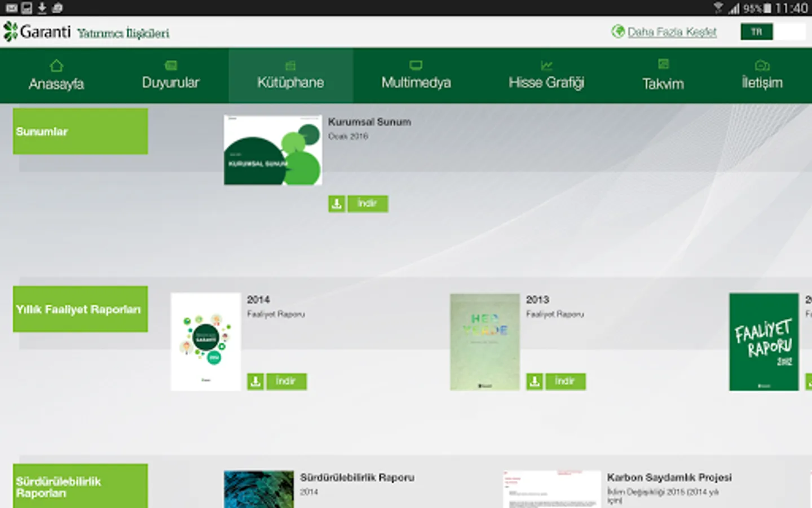Click download icon for 2013 Faaliyet Raporu
Image resolution: width=812 pixels, height=508 pixels.
pos(535,382)
